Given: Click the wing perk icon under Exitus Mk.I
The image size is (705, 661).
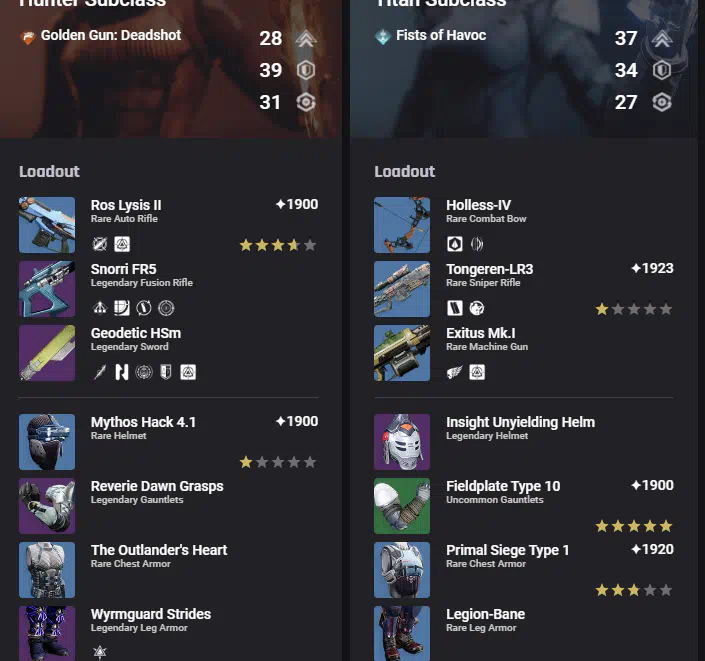Looking at the screenshot, I should coord(455,372).
